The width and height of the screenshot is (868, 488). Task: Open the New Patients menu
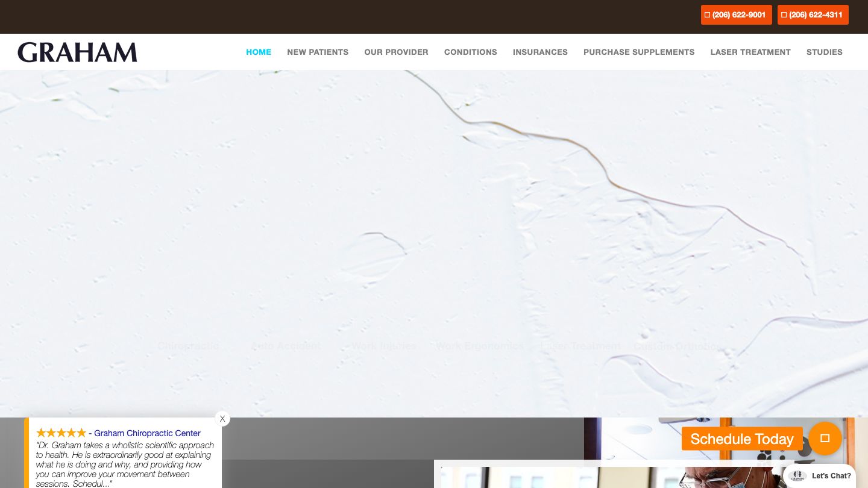(x=318, y=52)
